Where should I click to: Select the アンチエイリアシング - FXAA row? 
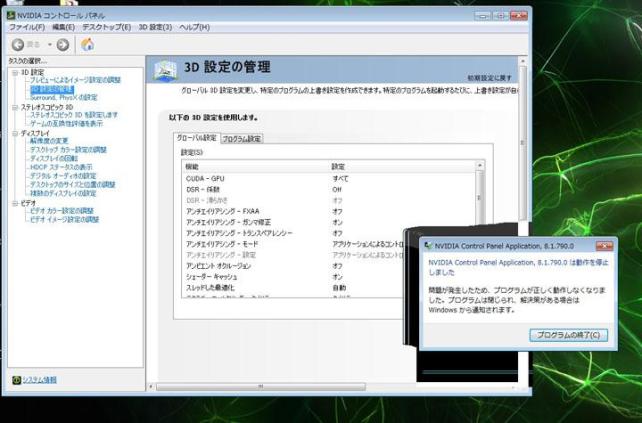point(329,211)
